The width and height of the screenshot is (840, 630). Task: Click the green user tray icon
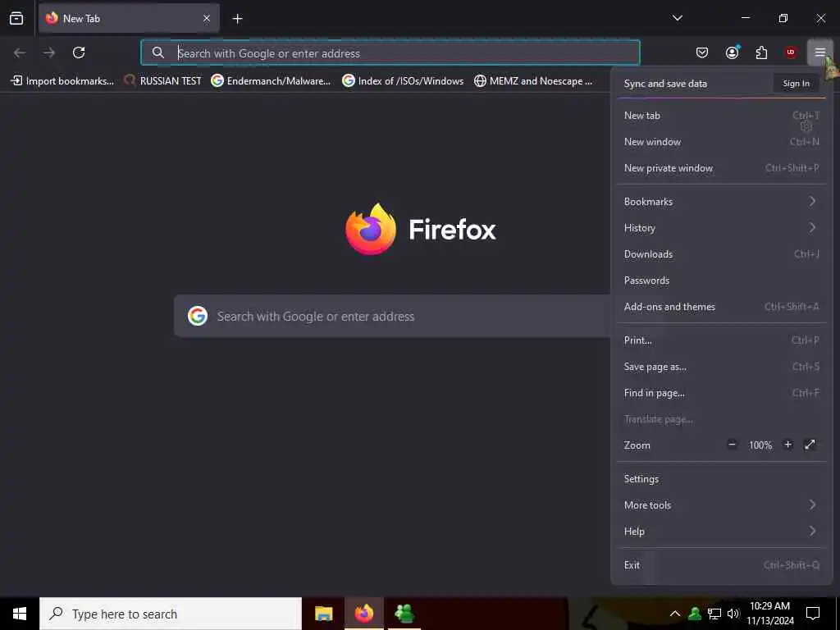[695, 614]
